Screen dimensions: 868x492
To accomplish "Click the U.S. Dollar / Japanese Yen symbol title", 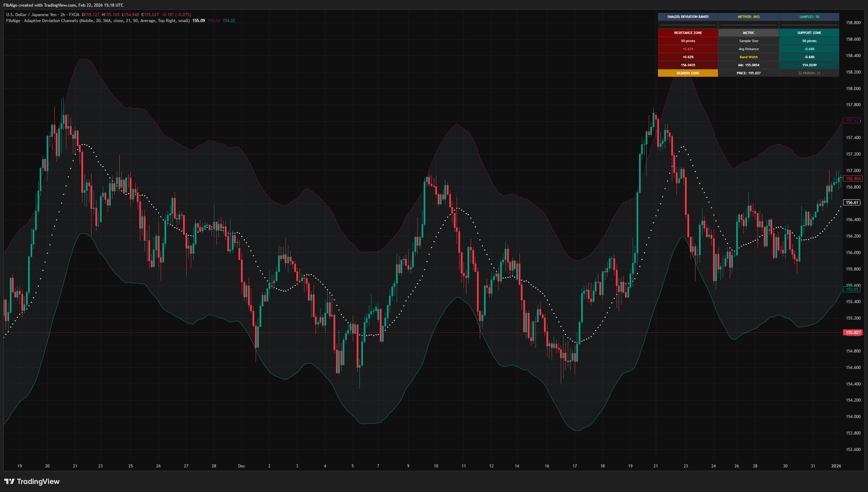I will coord(31,15).
